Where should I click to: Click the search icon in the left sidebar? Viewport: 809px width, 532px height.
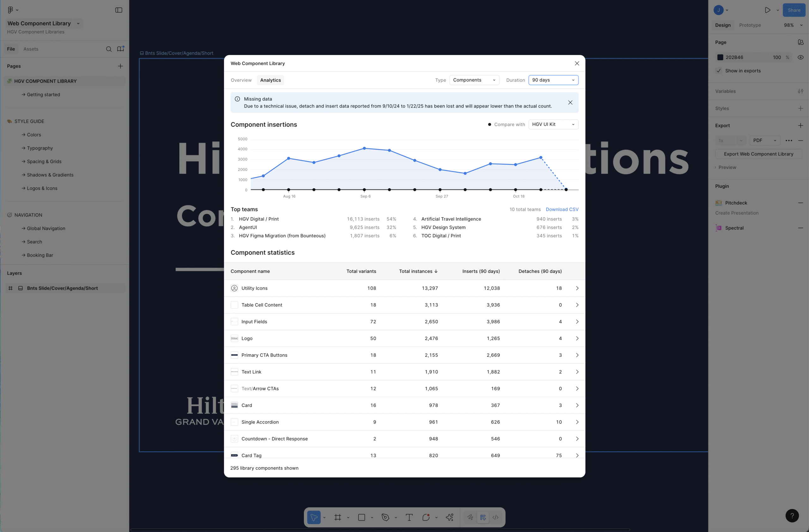tap(109, 49)
